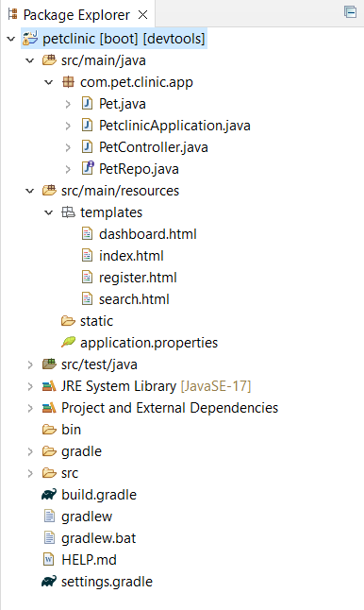Select the 'JRE System Library [JavaSE-17]' label

[x=157, y=386]
